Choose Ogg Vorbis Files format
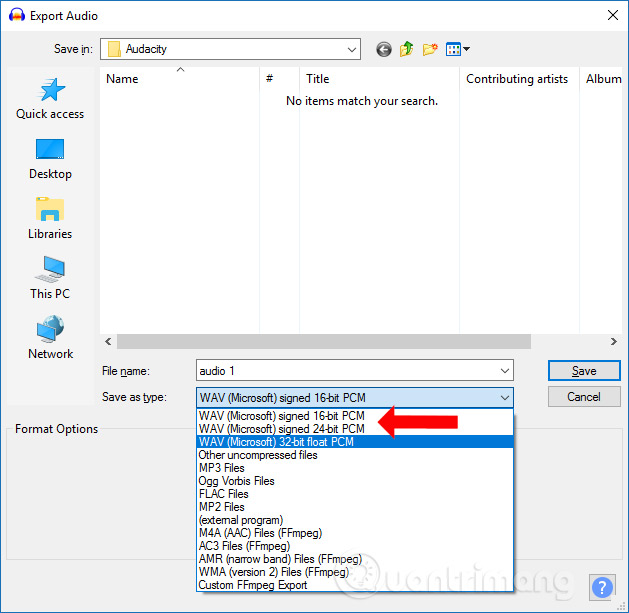The image size is (629, 613). (x=355, y=481)
